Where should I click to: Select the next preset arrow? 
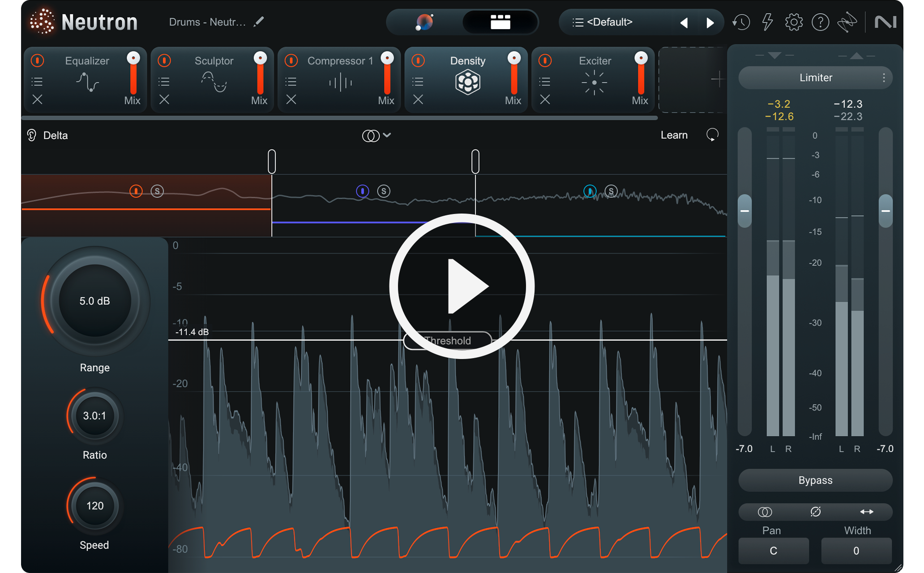(x=710, y=22)
